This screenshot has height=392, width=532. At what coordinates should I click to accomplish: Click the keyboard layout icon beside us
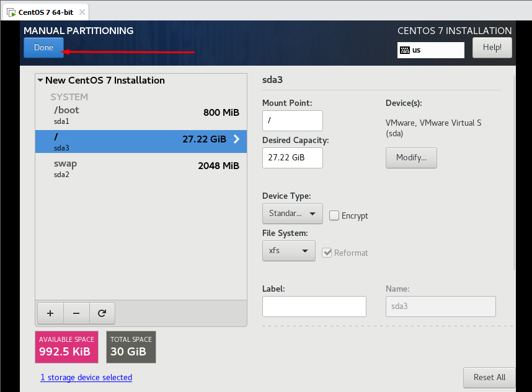[x=405, y=50]
